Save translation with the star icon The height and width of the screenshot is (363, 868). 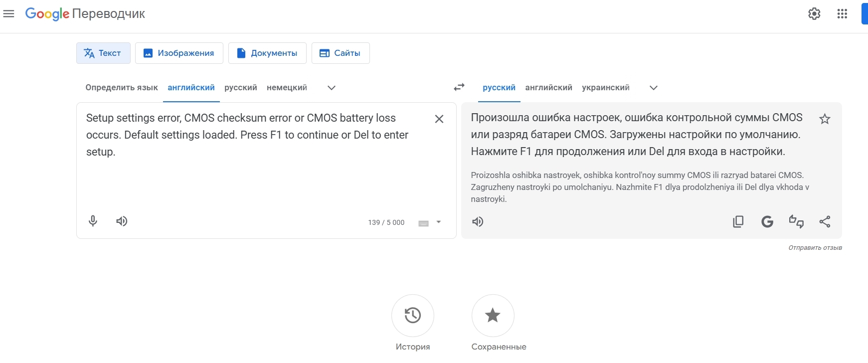(x=825, y=119)
